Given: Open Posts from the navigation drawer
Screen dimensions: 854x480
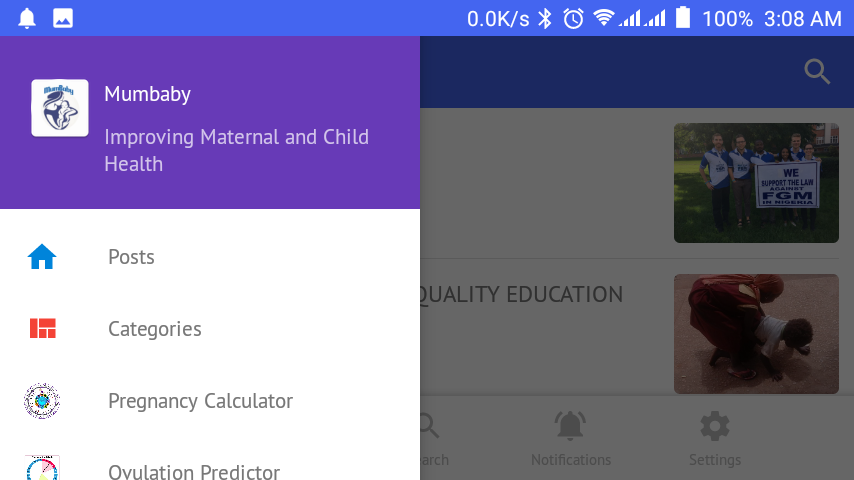Looking at the screenshot, I should click(210, 257).
